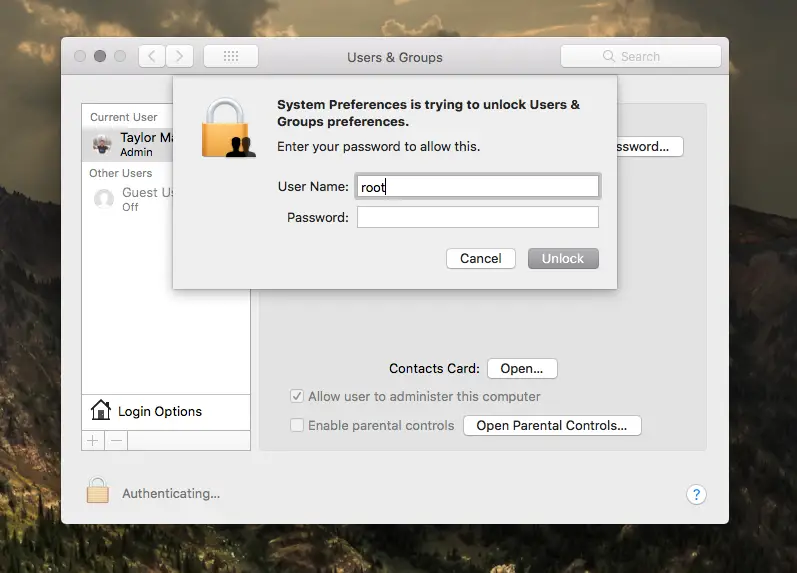The height and width of the screenshot is (573, 797).
Task: Click the Login Options house icon
Action: pos(101,410)
